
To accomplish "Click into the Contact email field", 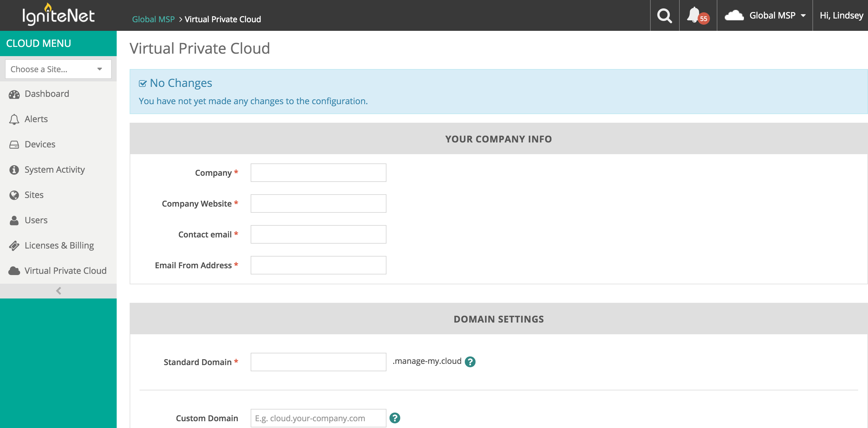I will [x=319, y=235].
